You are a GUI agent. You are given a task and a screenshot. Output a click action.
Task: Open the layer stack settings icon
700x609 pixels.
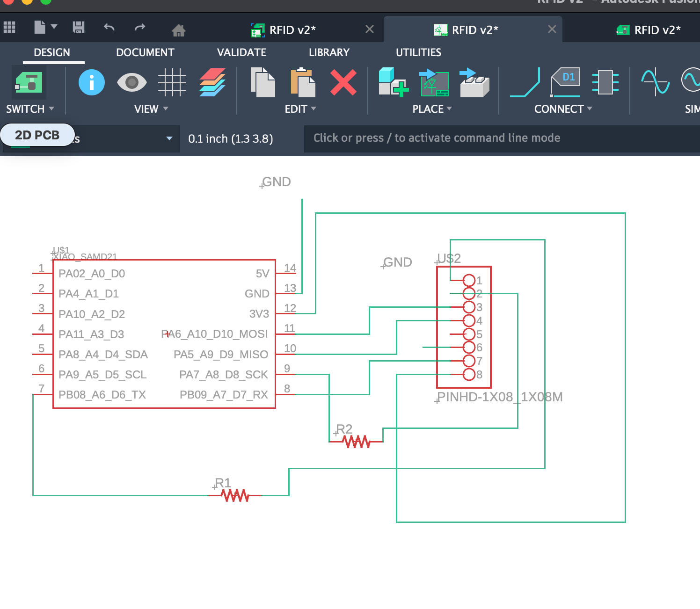click(212, 83)
